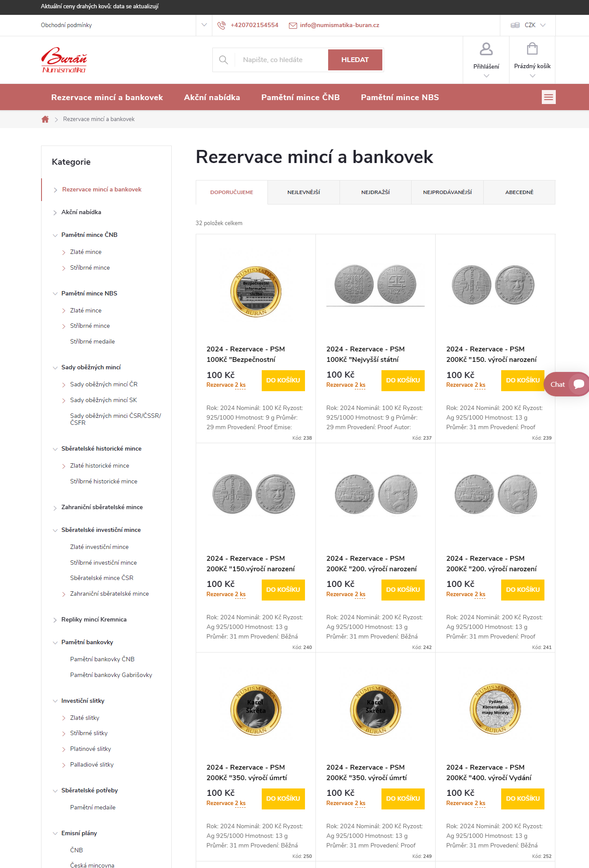Open Akční nabídka in main navigation
The width and height of the screenshot is (589, 868).
click(x=212, y=97)
